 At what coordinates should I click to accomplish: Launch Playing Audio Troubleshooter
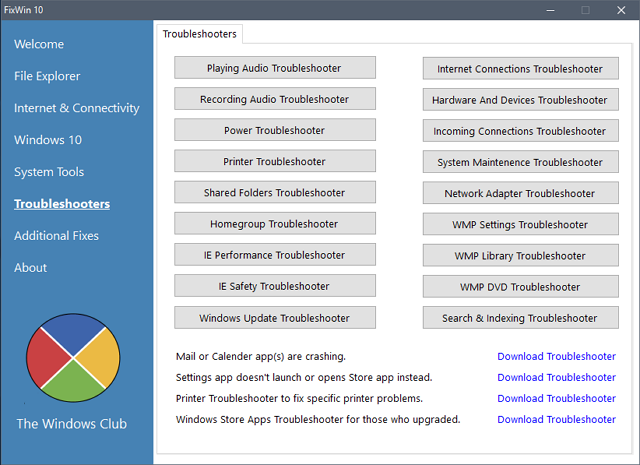click(275, 68)
